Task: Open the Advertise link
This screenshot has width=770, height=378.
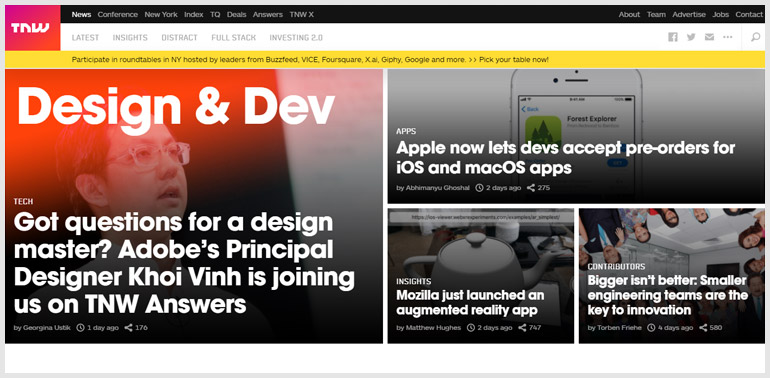Action: 689,14
